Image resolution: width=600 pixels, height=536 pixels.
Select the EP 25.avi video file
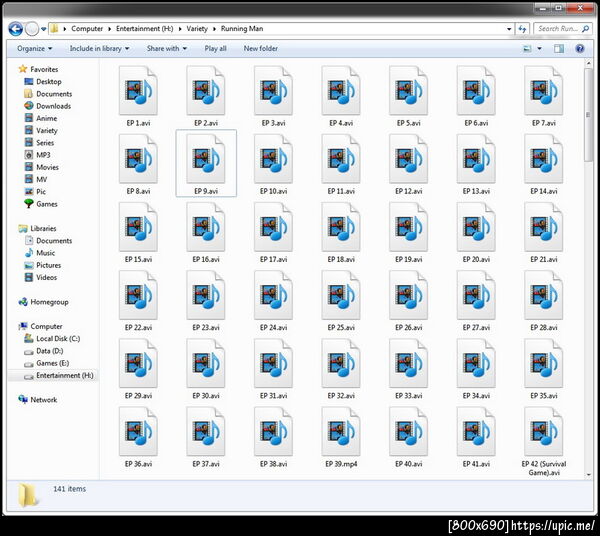(x=341, y=300)
